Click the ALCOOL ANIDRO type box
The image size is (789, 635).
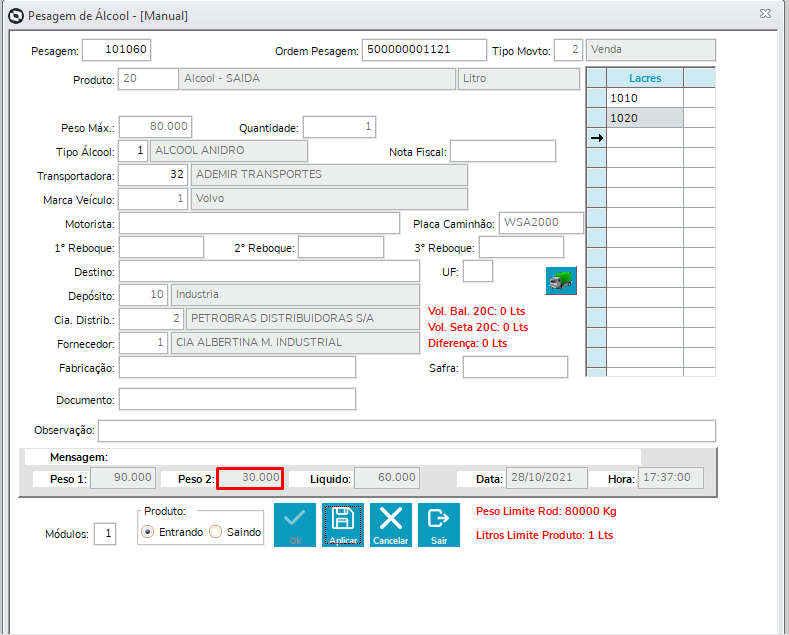click(x=229, y=151)
